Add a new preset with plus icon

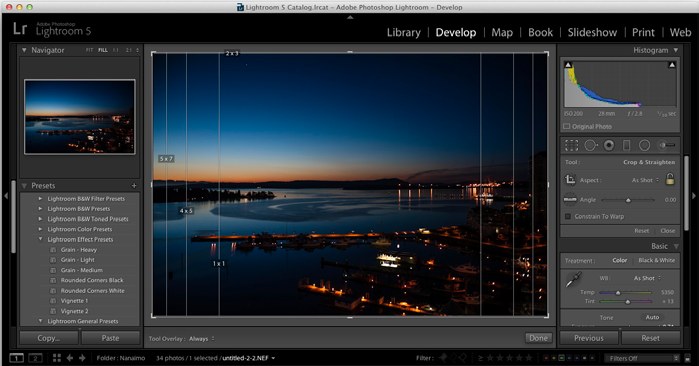pyautogui.click(x=134, y=185)
